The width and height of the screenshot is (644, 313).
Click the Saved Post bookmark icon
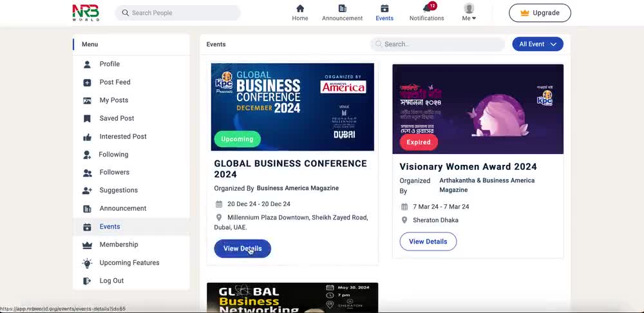point(87,119)
